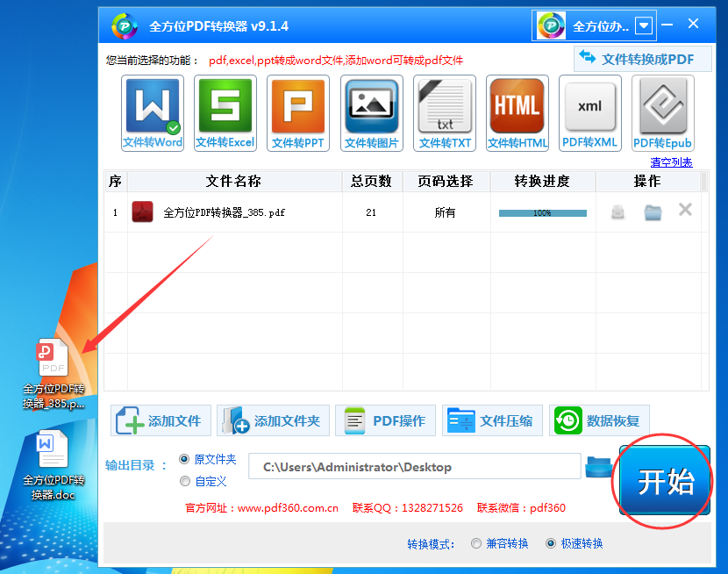Click the 全方位办.. logo in title bar

click(551, 25)
